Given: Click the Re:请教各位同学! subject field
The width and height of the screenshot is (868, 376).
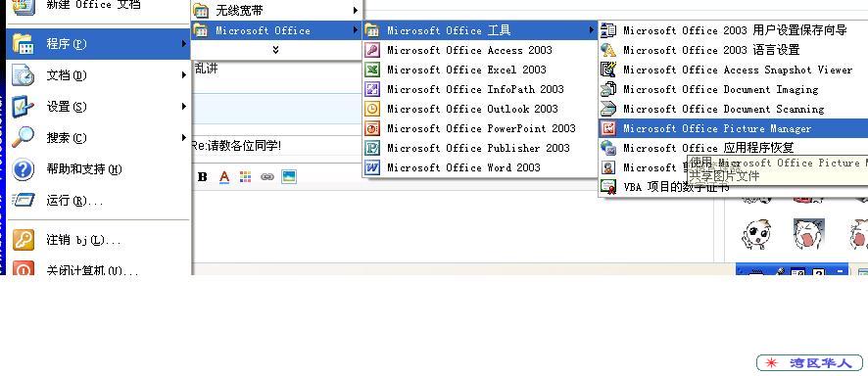Looking at the screenshot, I should point(277,147).
